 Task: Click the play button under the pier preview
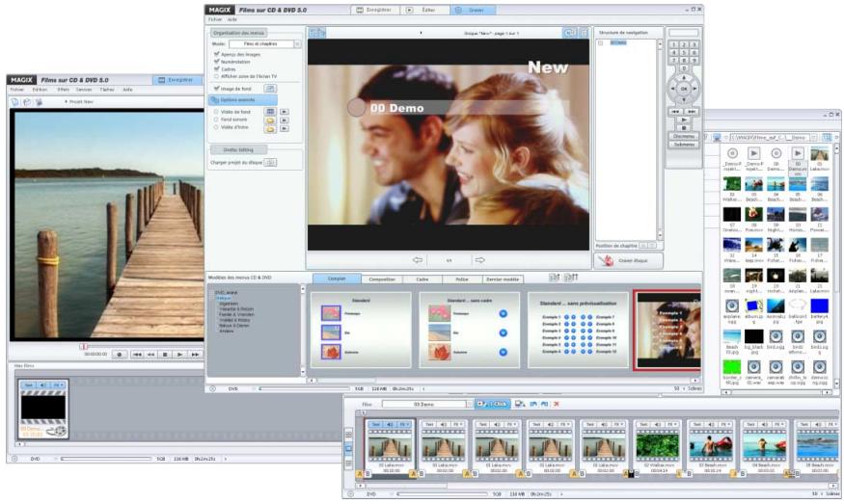(180, 355)
